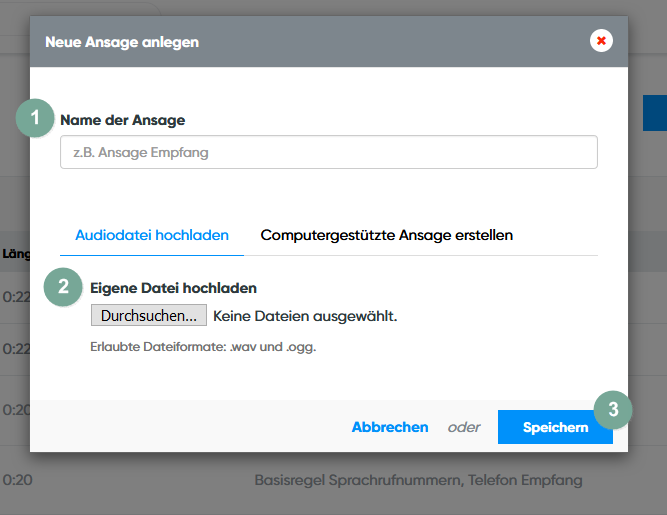Image resolution: width=667 pixels, height=515 pixels.
Task: Click the Name der Ansage label
Action: 122,120
